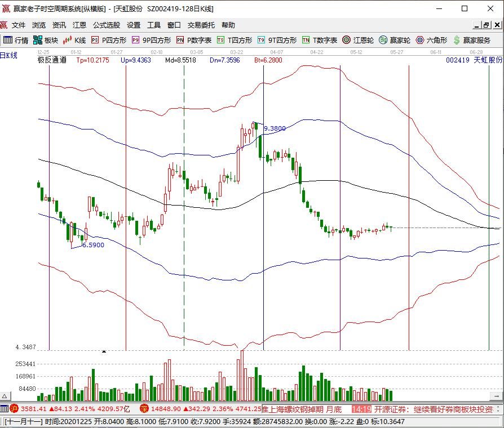Image resolution: width=504 pixels, height=428 pixels.
Task: Open the 板块 sectors toolbar icon
Action: 46,40
